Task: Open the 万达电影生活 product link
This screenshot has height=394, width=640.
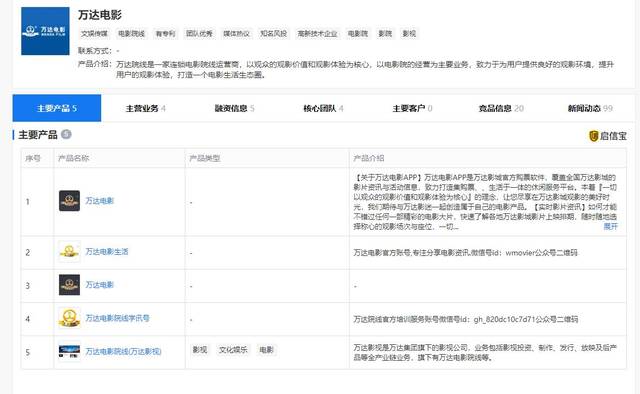Action: (x=107, y=252)
